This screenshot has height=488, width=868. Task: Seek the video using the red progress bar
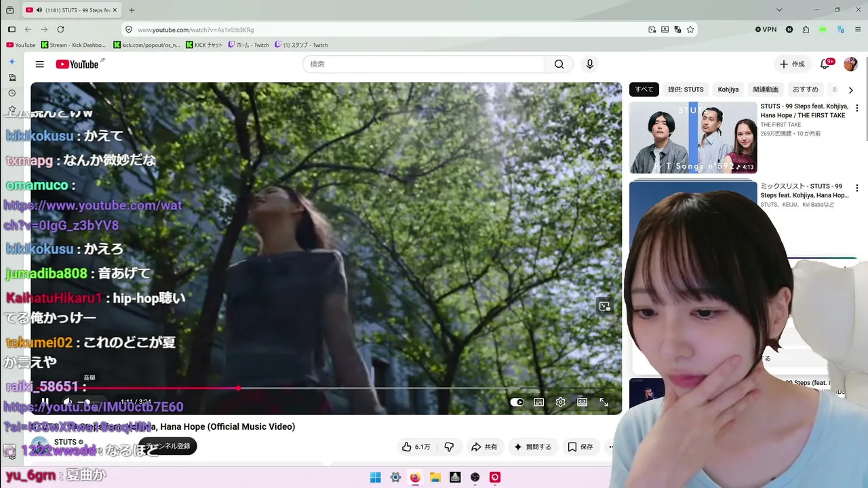326,388
